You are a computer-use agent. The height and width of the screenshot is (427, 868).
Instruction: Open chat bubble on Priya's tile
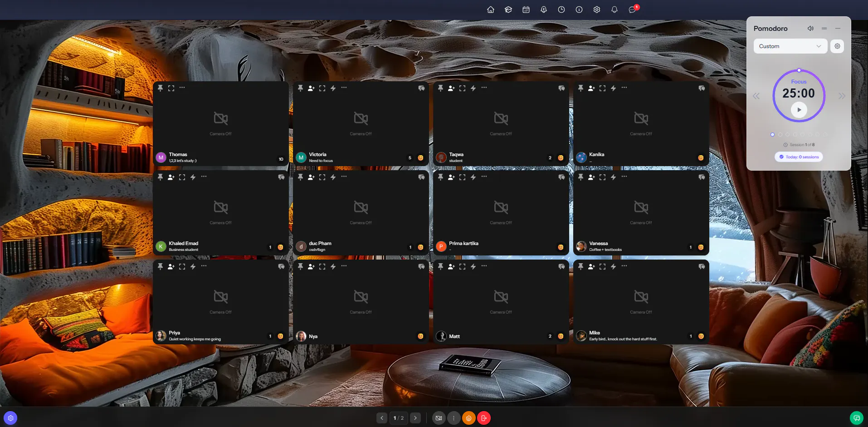281,266
